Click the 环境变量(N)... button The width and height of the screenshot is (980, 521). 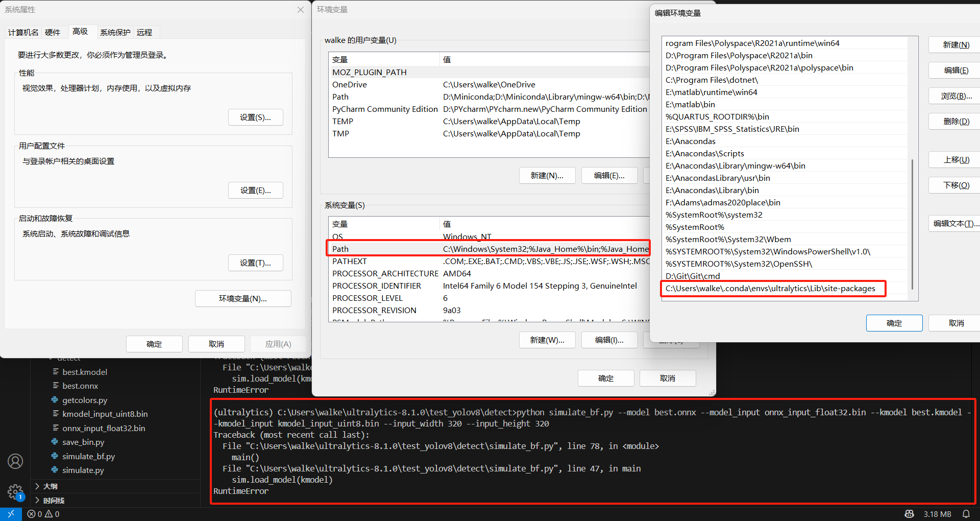tap(243, 299)
